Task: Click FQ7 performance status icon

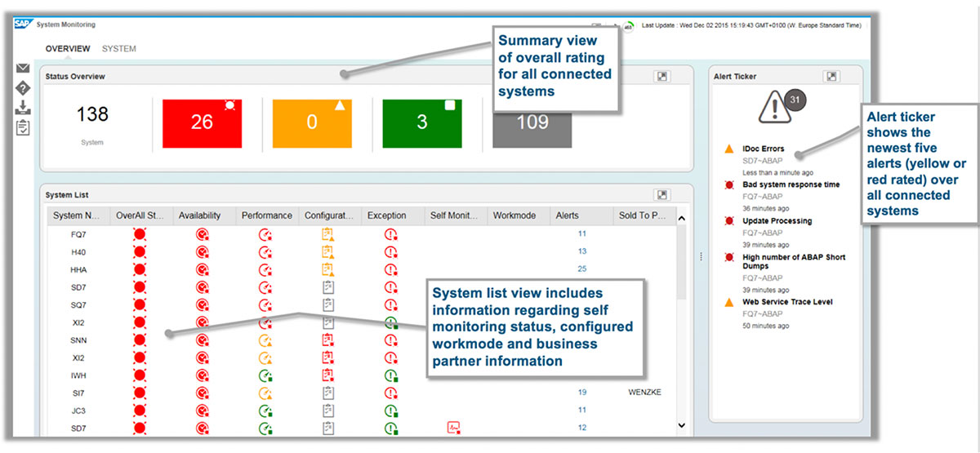Action: [265, 234]
